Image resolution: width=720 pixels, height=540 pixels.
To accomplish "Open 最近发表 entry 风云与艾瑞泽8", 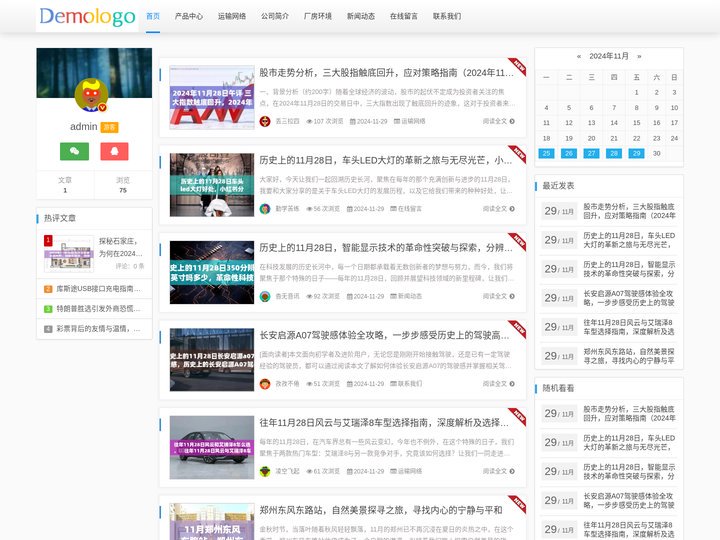I will 629,326.
